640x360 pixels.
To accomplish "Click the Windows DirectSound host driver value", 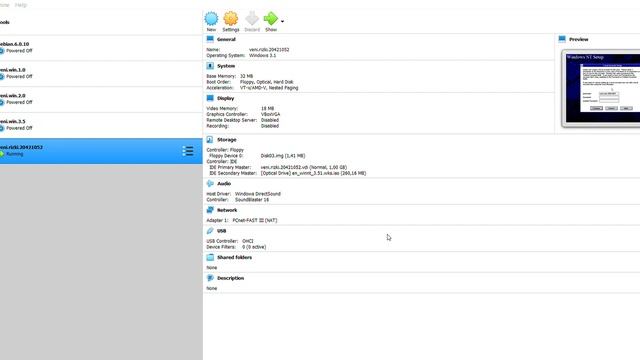I will pos(258,194).
